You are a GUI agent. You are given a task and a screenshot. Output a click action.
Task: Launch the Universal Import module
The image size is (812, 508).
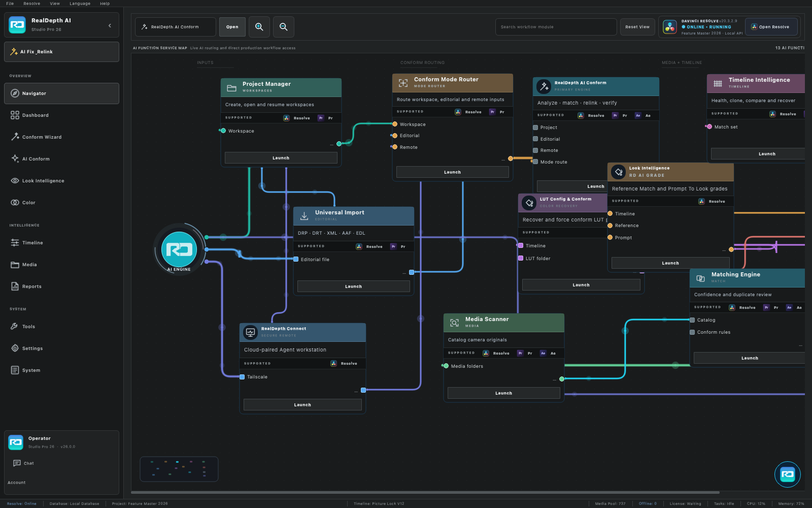[x=354, y=287]
